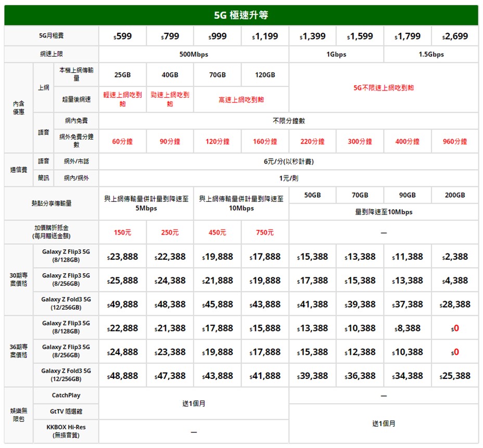The height and width of the screenshot is (448, 483).
Task: Click the 90GB hotspot sharing cell
Action: pyautogui.click(x=407, y=195)
